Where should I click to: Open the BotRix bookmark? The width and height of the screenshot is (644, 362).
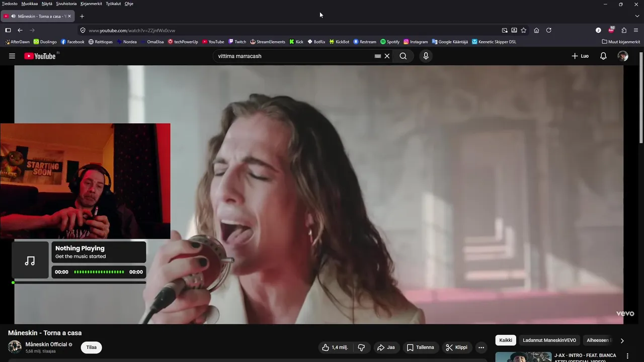point(316,42)
